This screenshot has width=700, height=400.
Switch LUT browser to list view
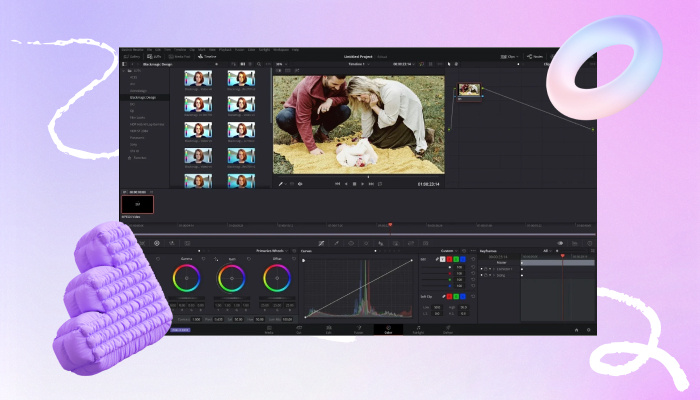250,64
